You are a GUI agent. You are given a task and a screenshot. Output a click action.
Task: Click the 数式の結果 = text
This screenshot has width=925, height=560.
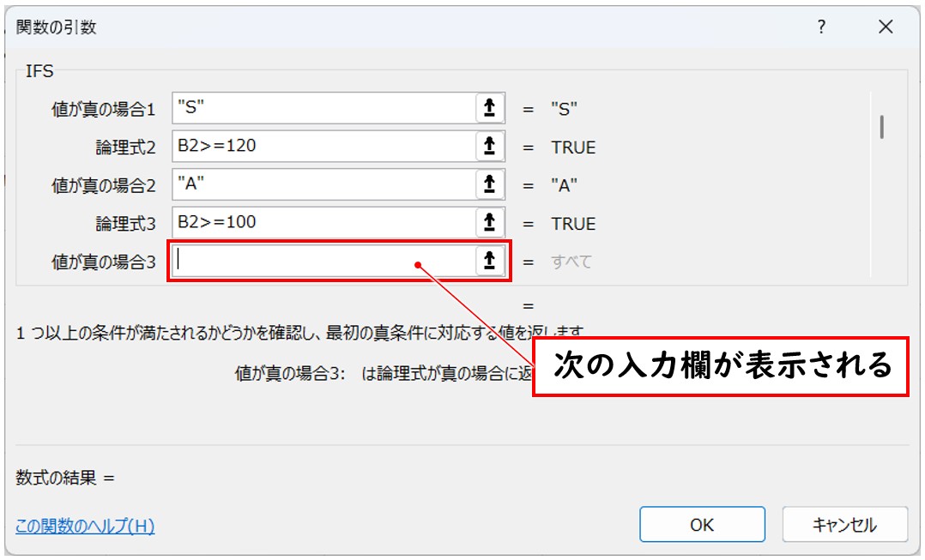pos(65,478)
